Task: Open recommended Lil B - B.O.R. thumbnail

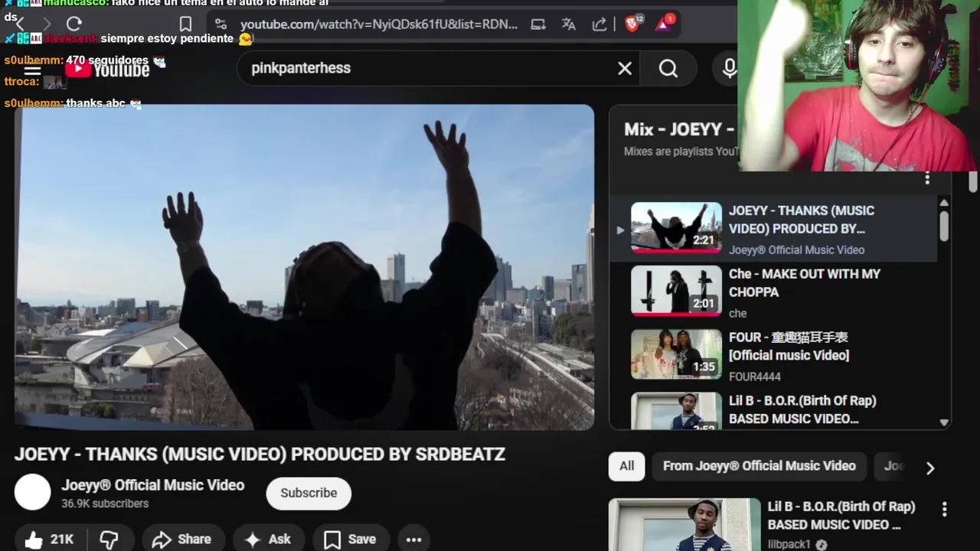Action: coord(684,525)
